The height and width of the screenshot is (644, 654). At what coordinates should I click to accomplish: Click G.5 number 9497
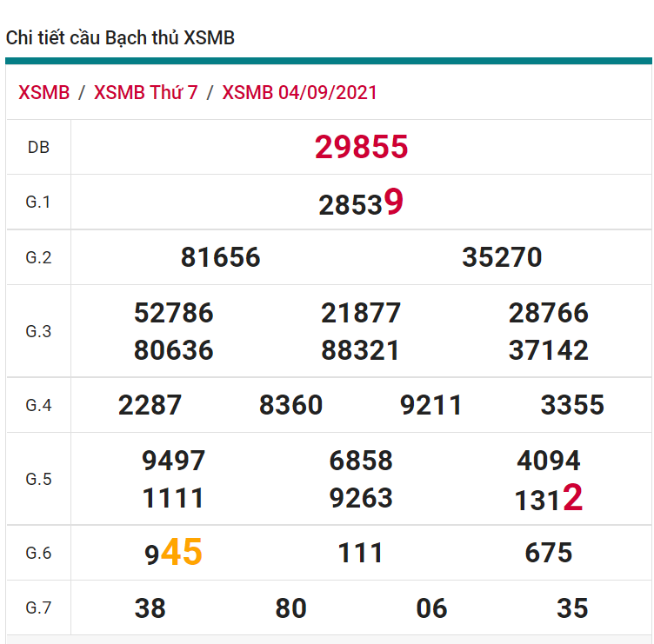coord(173,460)
